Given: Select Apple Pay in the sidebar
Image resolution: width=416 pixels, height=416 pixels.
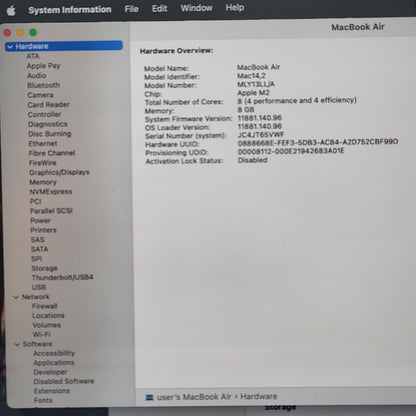Looking at the screenshot, I should (43, 66).
